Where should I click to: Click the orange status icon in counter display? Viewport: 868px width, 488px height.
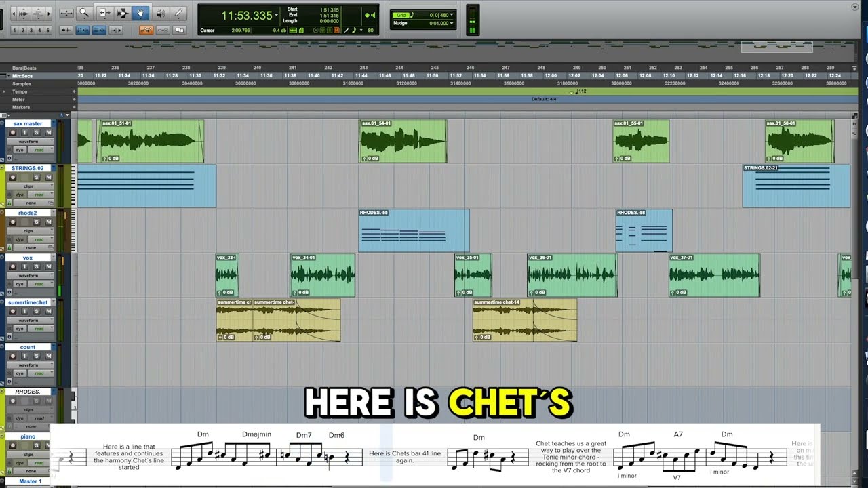pyautogui.click(x=335, y=30)
